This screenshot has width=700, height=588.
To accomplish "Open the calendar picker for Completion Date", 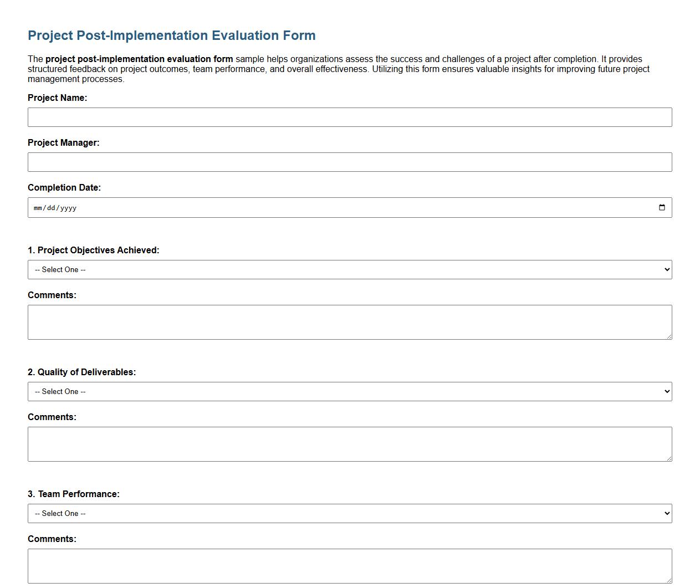I will coord(663,207).
